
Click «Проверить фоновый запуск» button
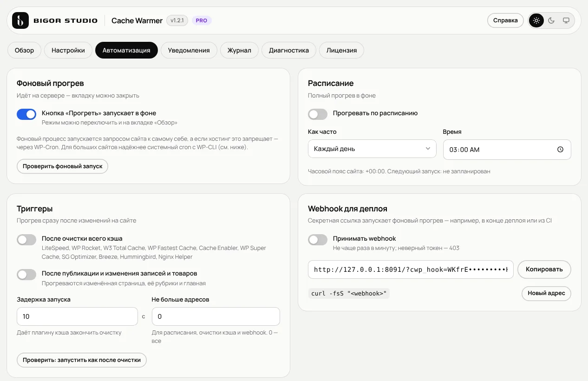coord(63,166)
